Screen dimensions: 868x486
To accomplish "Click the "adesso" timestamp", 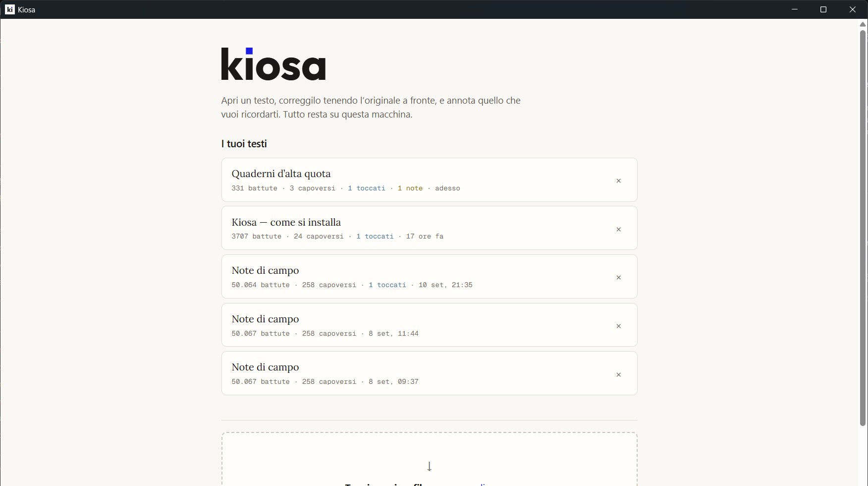I will click(x=448, y=188).
